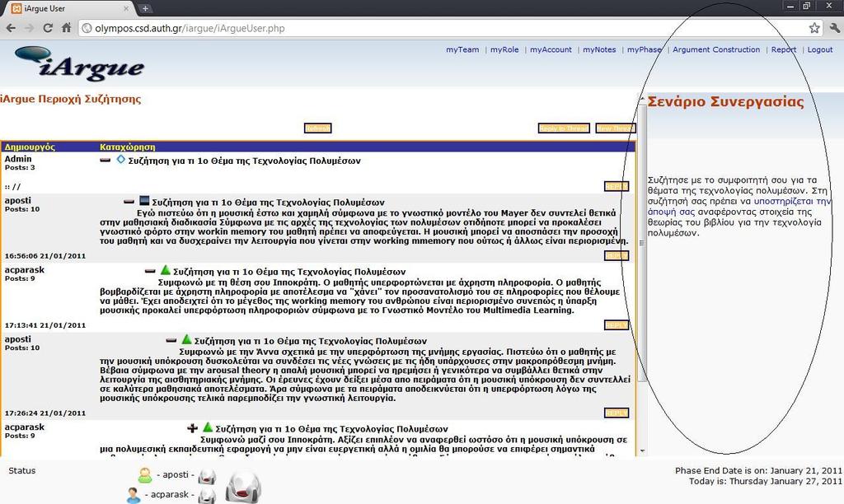Click the large robot face icon in Status

coord(243,487)
